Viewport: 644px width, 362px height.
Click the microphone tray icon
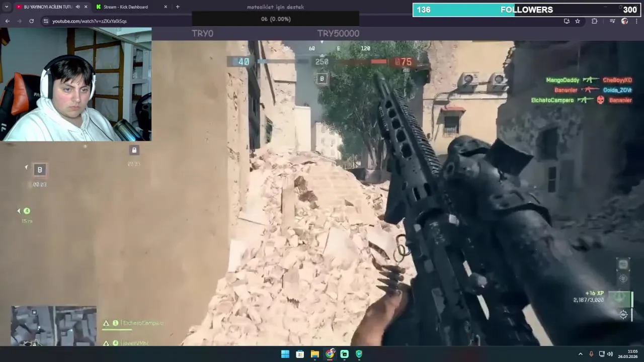pyautogui.click(x=591, y=354)
